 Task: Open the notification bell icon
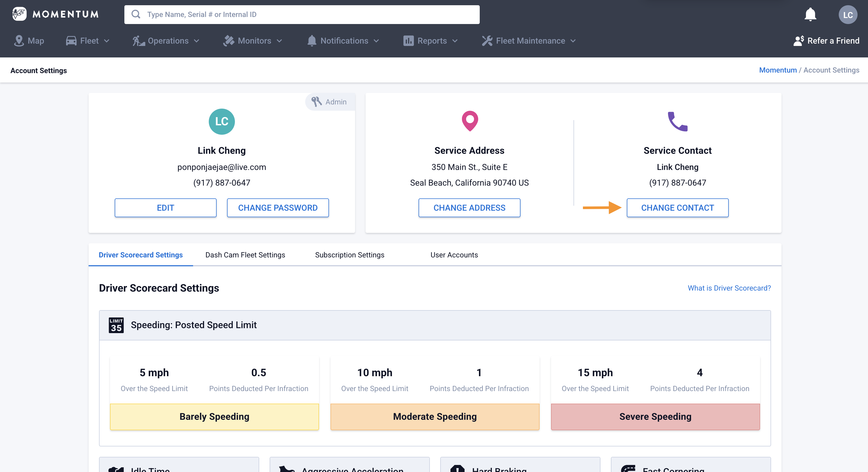(x=810, y=14)
